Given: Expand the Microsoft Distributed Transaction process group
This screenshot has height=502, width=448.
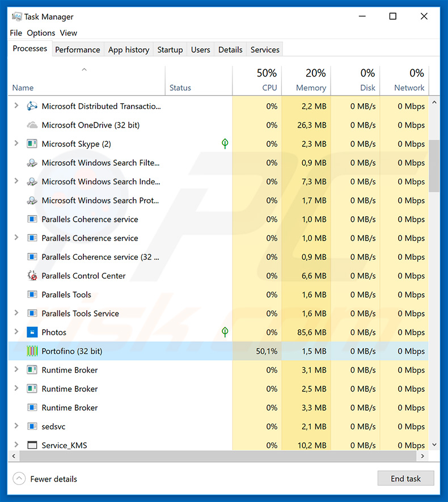Looking at the screenshot, I should 16,106.
